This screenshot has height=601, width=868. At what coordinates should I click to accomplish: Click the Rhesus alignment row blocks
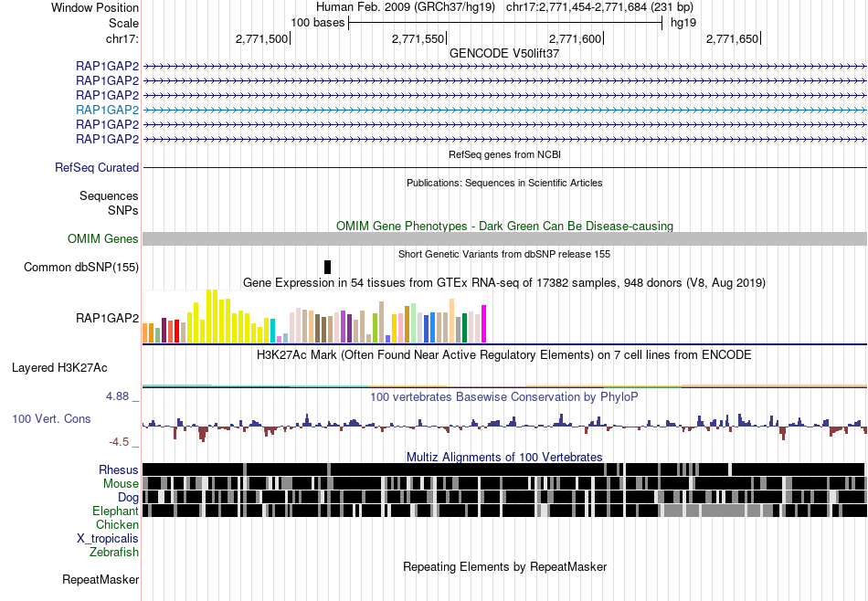point(504,469)
